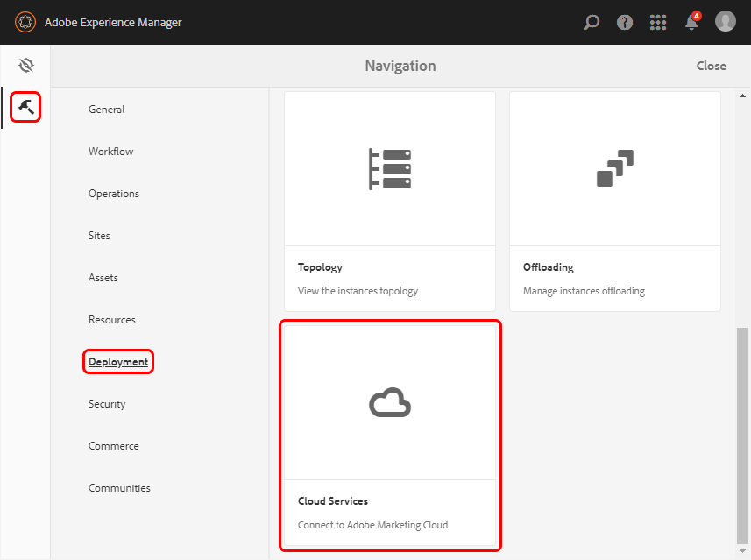Select the Commerce tools category
This screenshot has height=560, width=751.
pos(114,446)
